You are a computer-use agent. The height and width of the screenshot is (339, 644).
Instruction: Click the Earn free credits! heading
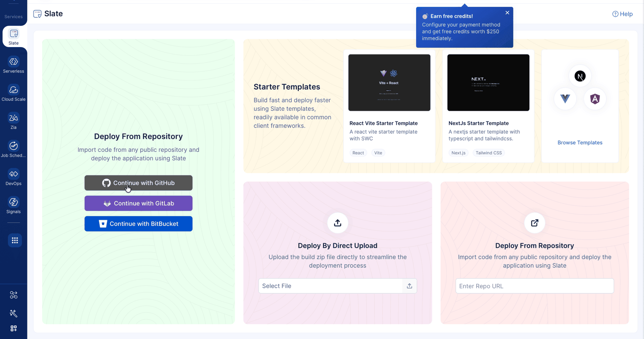[x=451, y=16]
